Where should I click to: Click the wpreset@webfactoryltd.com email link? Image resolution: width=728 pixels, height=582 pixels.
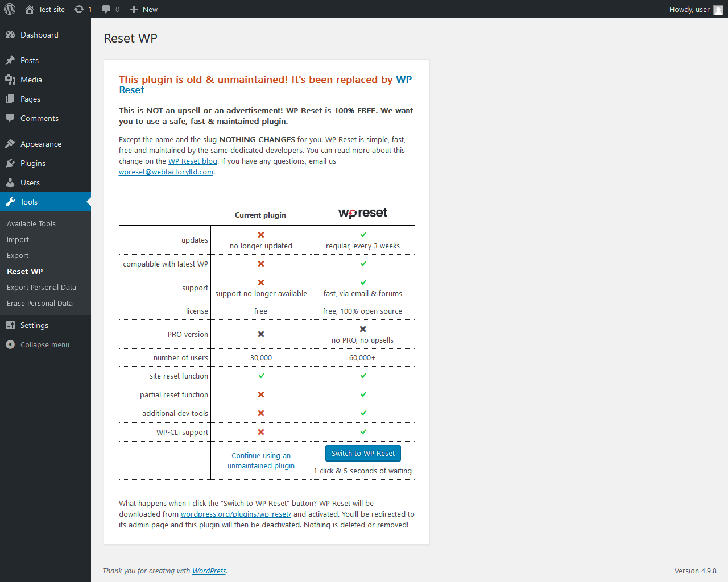tap(166, 172)
